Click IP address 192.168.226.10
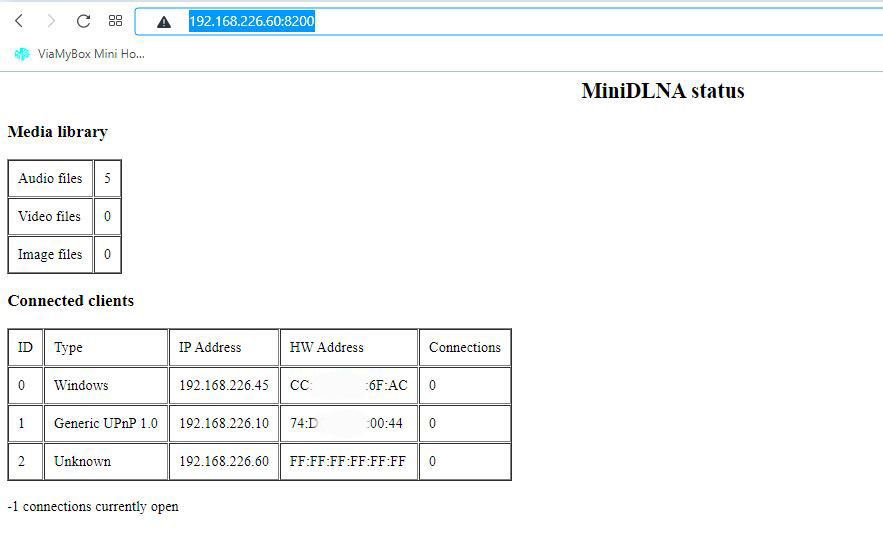883x538 pixels. point(224,424)
